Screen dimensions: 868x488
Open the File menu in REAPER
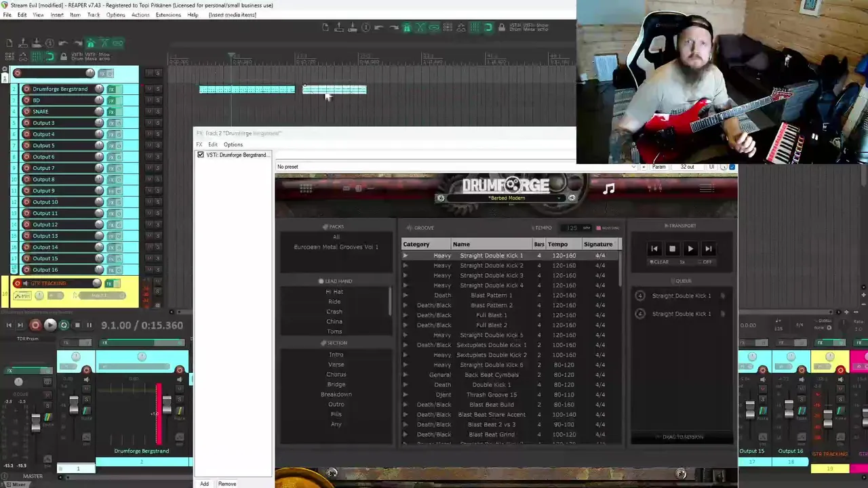pos(7,15)
